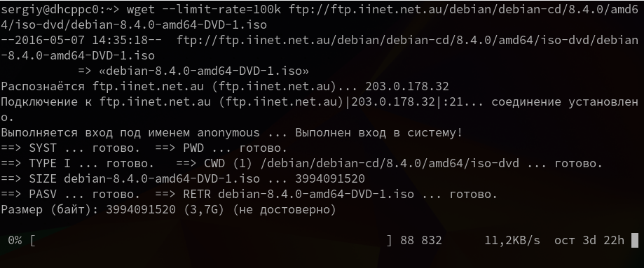Click the TYPE I command entry
This screenshot has width=644, height=268.
[50, 163]
